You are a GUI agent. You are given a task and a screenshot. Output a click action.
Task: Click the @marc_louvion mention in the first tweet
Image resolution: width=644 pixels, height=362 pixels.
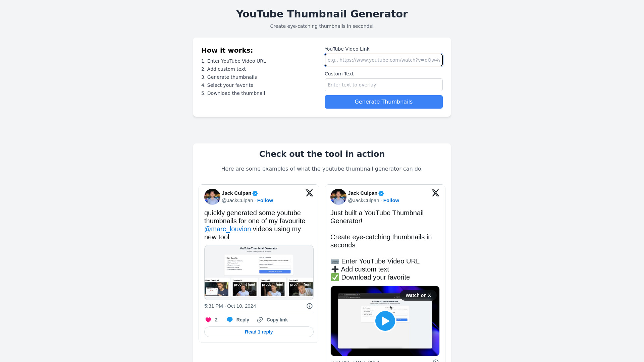pos(228,229)
